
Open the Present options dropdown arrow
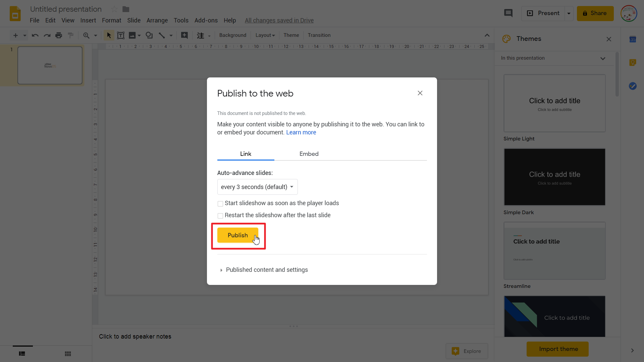[569, 13]
